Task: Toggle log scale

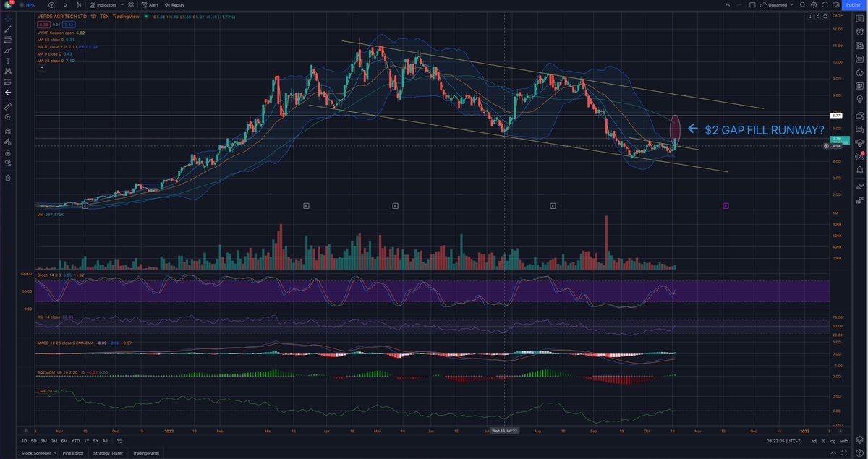Action: (x=833, y=441)
